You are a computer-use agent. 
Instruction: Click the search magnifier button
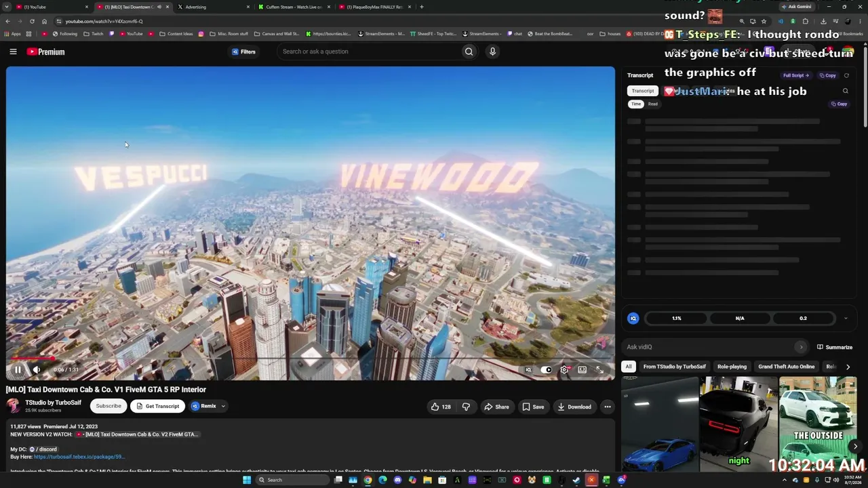pyautogui.click(x=469, y=52)
